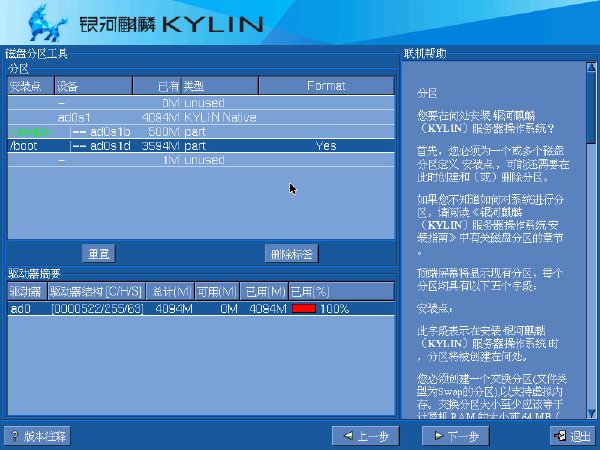600x450 pixels.
Task: Click the Format column header
Action: click(x=326, y=86)
